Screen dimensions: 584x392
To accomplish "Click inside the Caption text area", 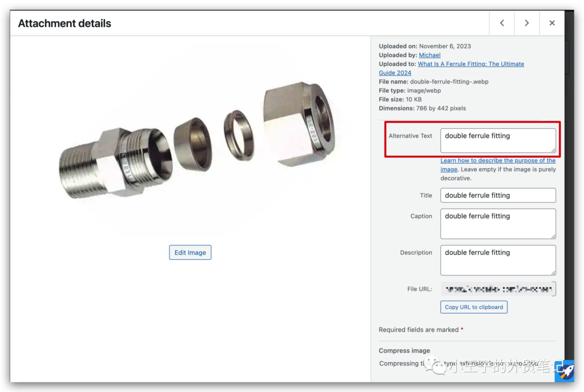I will [497, 223].
